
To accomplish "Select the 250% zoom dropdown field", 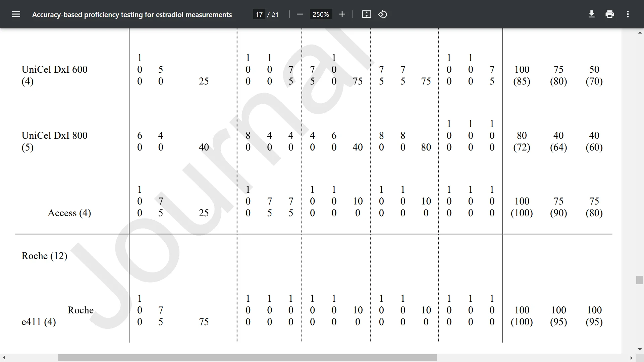I will pyautogui.click(x=320, y=14).
